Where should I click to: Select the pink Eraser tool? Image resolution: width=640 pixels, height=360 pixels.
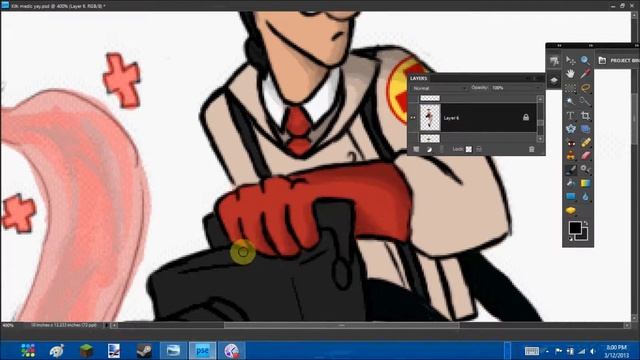point(585,156)
